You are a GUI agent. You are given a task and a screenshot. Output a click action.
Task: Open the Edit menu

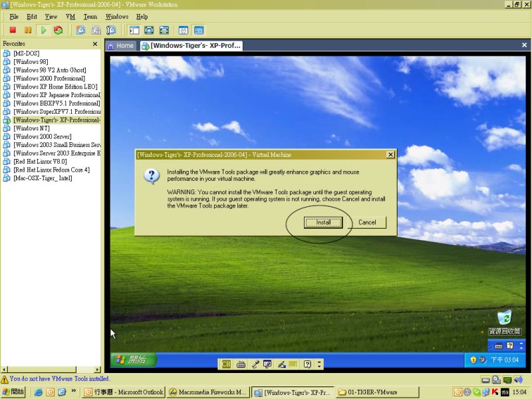(x=32, y=17)
